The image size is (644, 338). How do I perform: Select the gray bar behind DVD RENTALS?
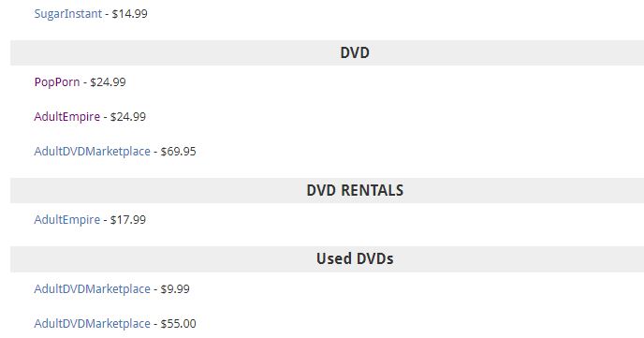click(x=327, y=191)
